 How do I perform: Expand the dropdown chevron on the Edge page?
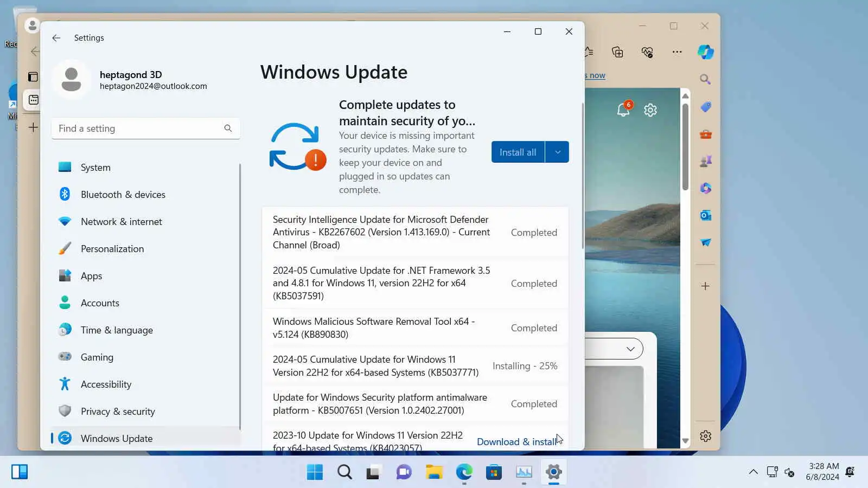coord(630,349)
